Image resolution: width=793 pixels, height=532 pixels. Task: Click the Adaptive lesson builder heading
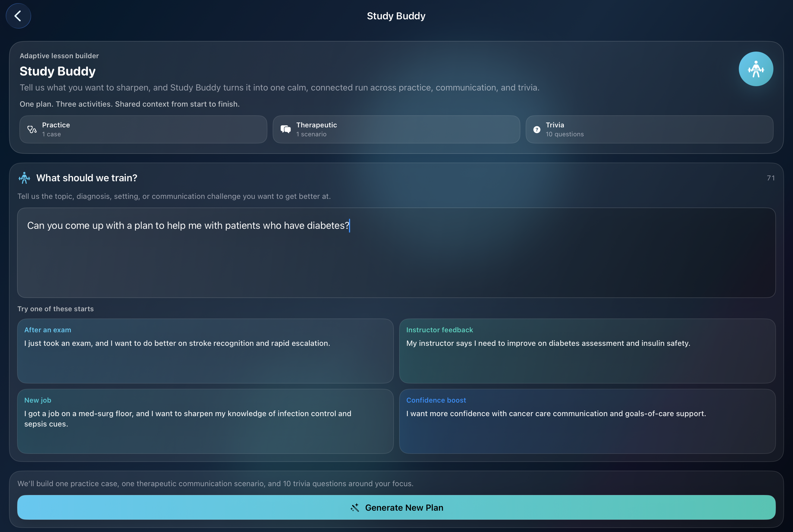tap(59, 56)
